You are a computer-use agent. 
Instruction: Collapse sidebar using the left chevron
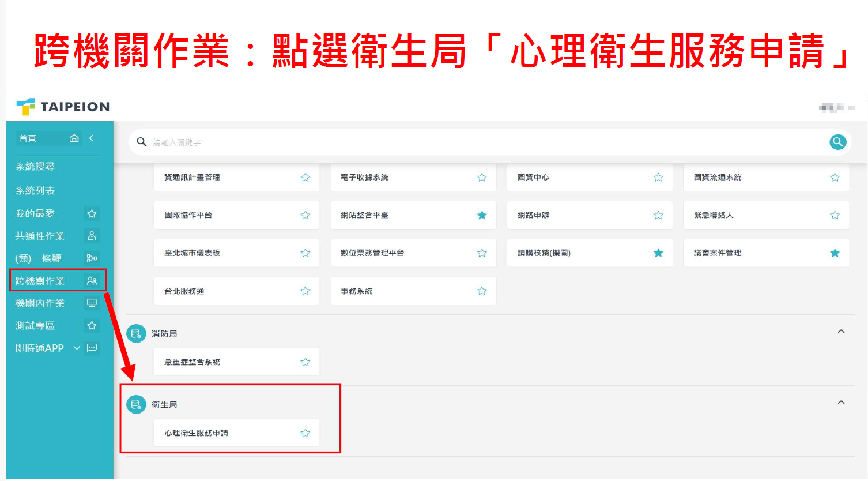[x=91, y=138]
